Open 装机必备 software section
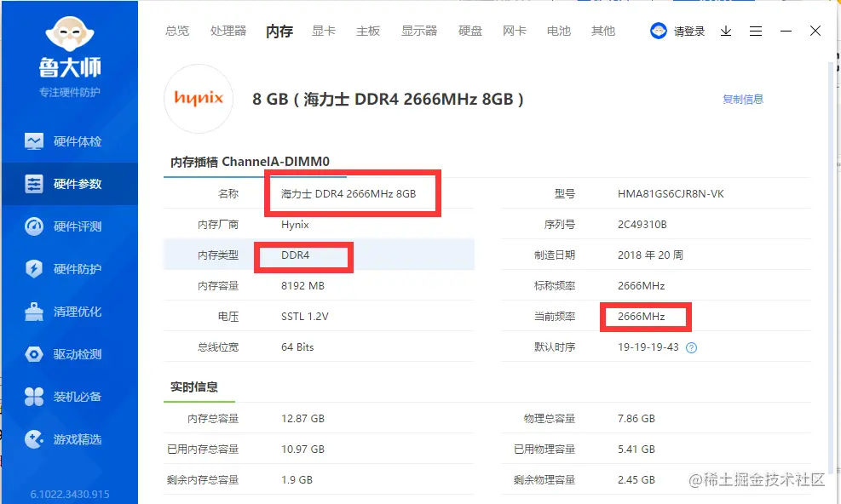Viewport: 841px width, 504px height. (x=70, y=397)
